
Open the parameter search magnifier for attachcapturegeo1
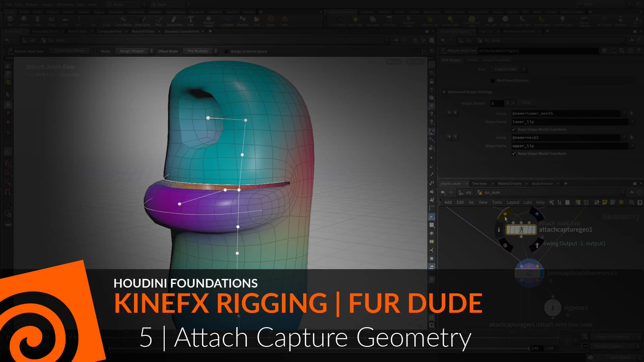(x=622, y=51)
